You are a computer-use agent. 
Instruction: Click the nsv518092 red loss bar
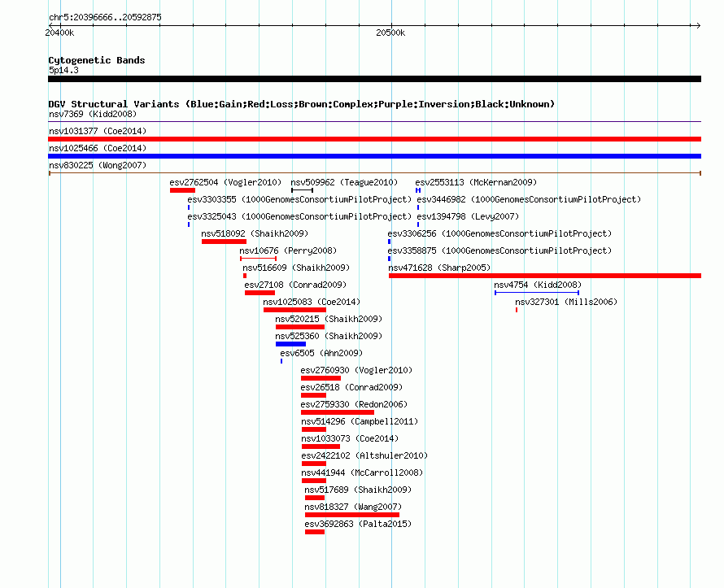click(224, 242)
